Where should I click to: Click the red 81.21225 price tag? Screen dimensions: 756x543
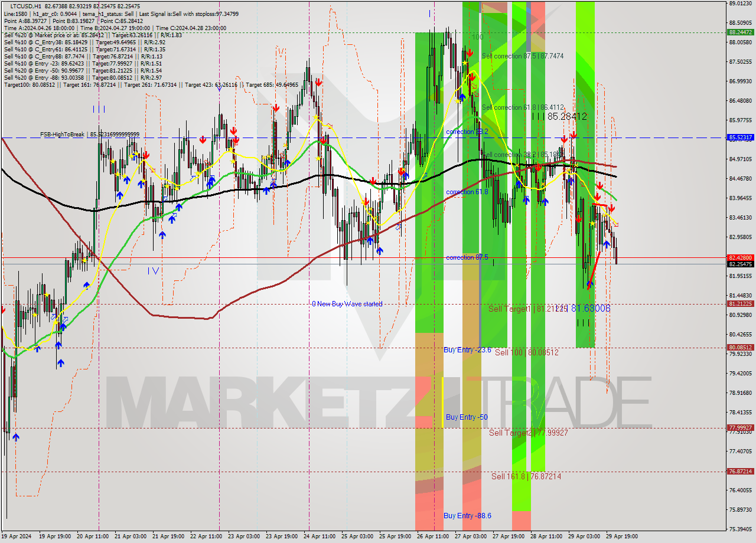(x=740, y=304)
